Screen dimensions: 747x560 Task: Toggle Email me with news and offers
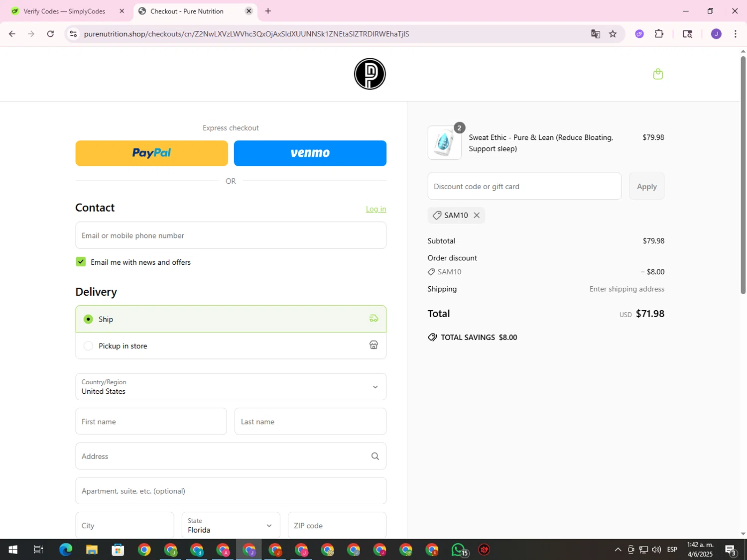[81, 262]
